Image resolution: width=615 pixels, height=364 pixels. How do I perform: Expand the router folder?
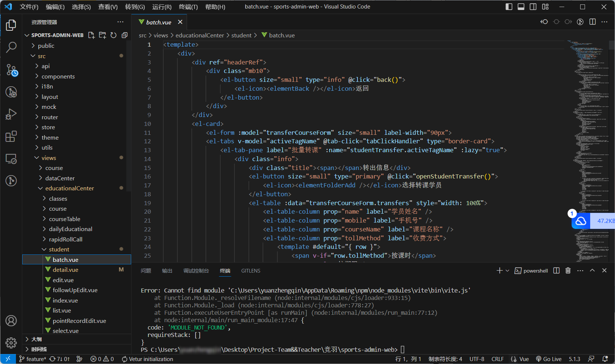point(77,117)
